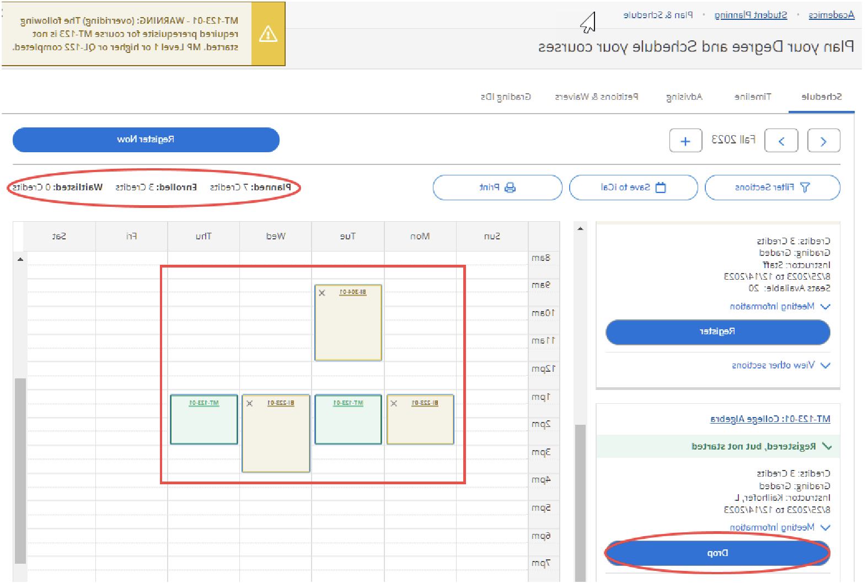Click Drop for MT-123-01 College Algebra
868x588 pixels.
click(x=717, y=553)
